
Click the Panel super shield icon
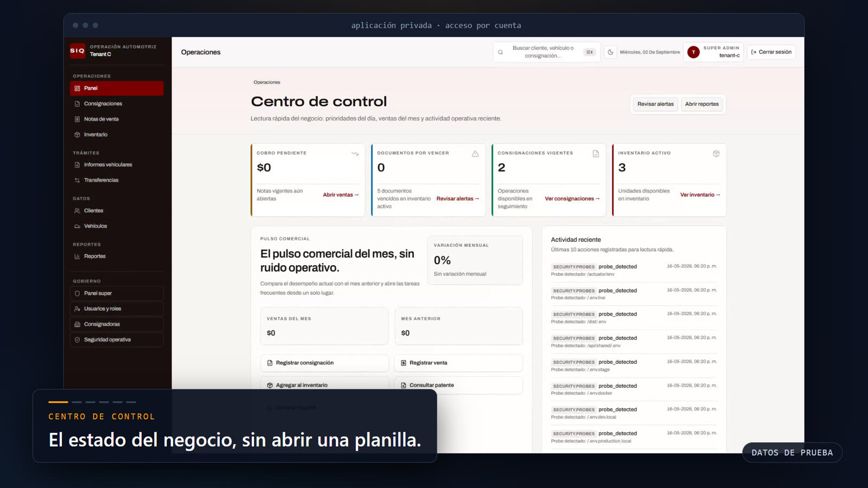(x=77, y=293)
